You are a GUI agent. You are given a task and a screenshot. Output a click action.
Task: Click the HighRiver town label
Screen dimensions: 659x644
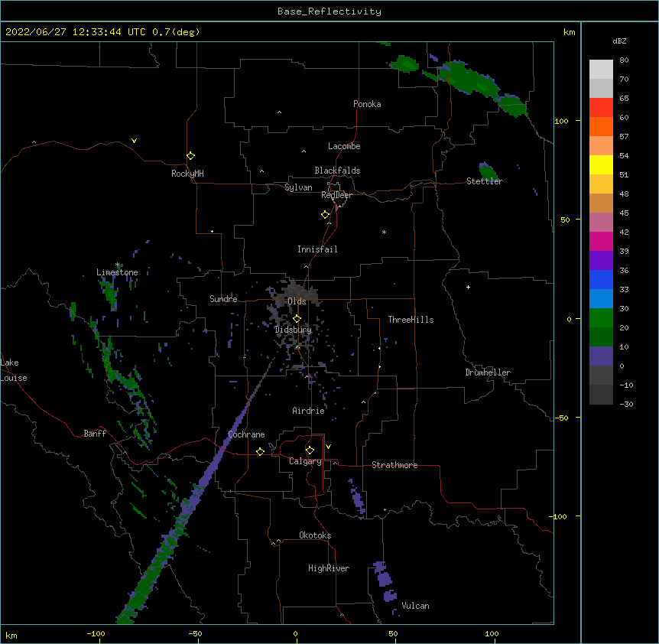point(329,568)
